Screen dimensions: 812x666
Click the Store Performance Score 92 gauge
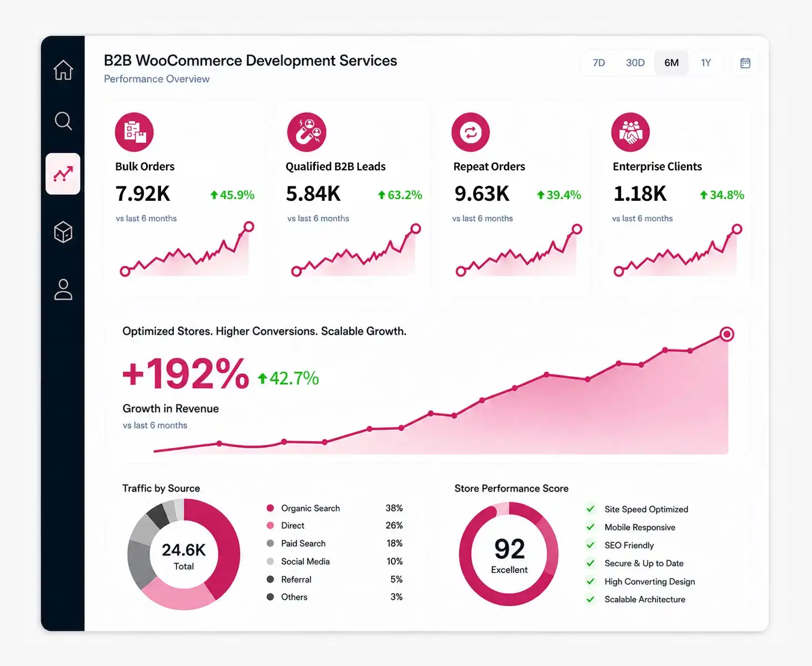point(509,554)
